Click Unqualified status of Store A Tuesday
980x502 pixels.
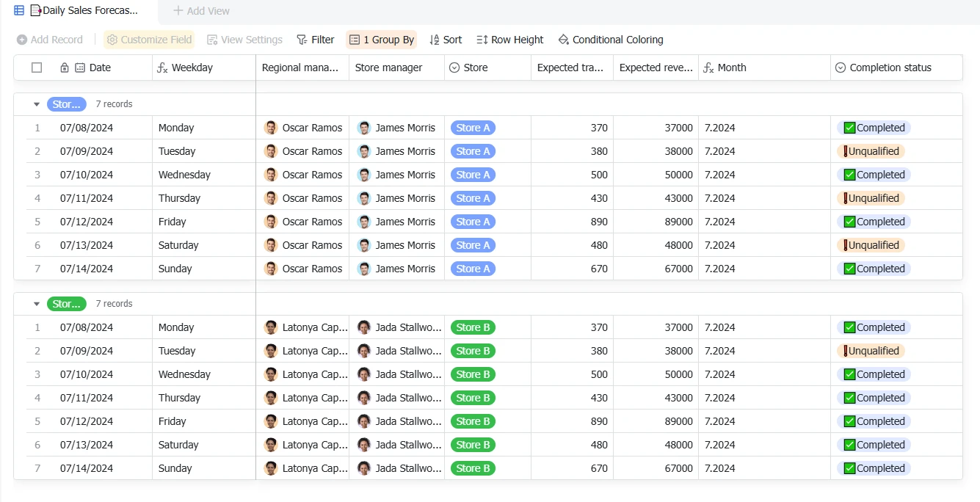(871, 151)
